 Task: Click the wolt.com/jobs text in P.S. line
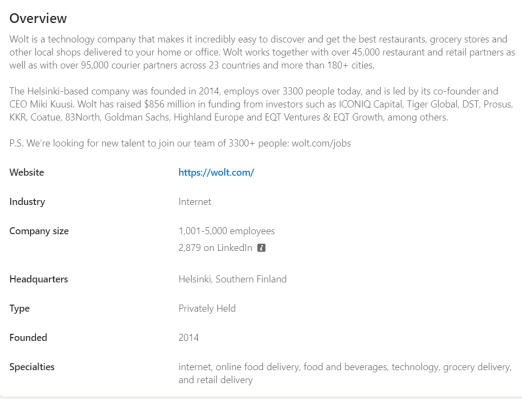[321, 143]
